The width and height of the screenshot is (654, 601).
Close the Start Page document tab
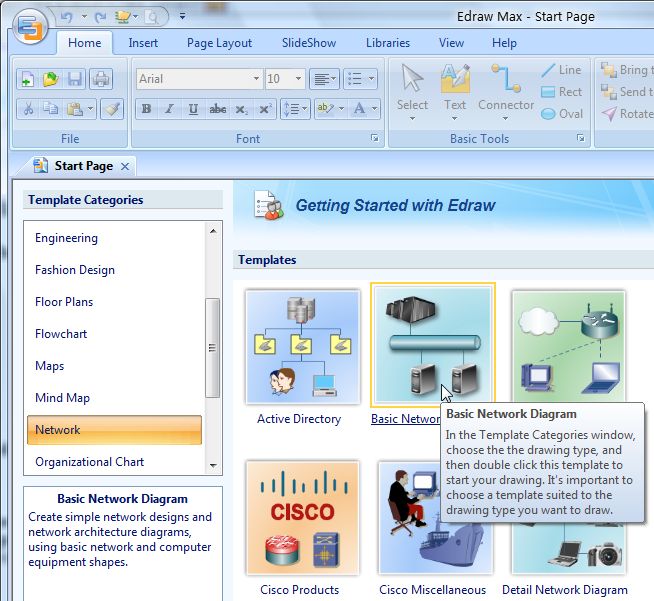pos(125,166)
